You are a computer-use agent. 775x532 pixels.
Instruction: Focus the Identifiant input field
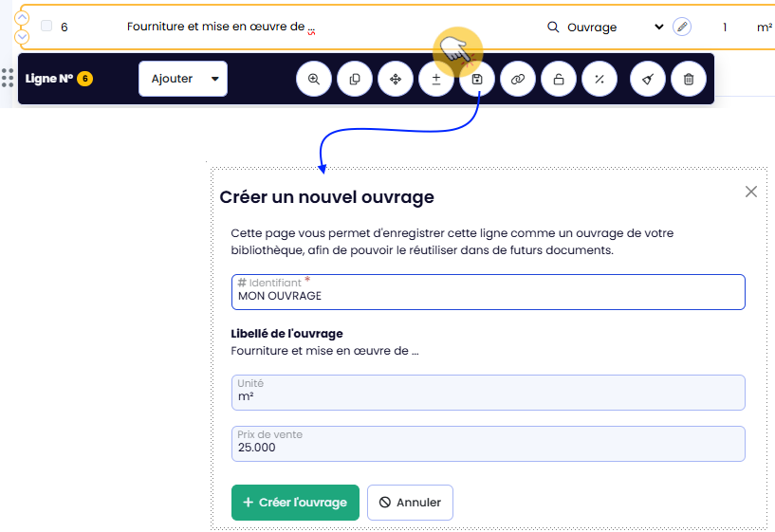pos(488,295)
